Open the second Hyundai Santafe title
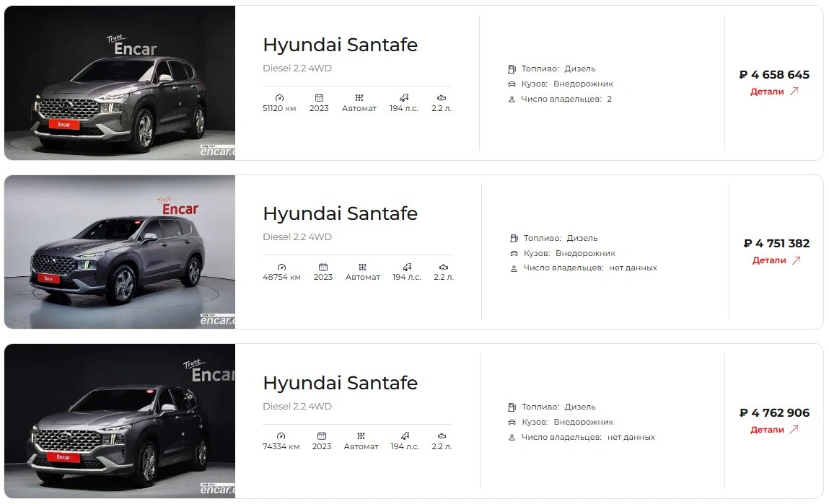 coord(340,213)
